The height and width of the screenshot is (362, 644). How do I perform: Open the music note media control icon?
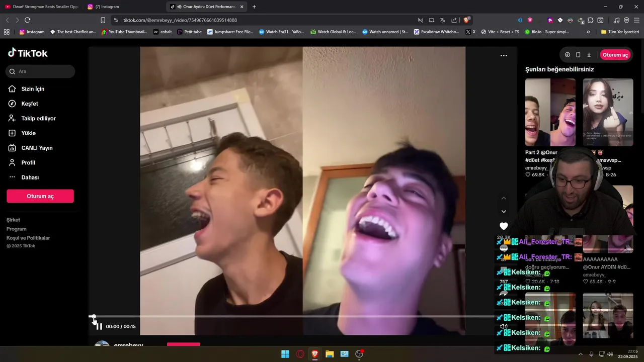pos(617,20)
